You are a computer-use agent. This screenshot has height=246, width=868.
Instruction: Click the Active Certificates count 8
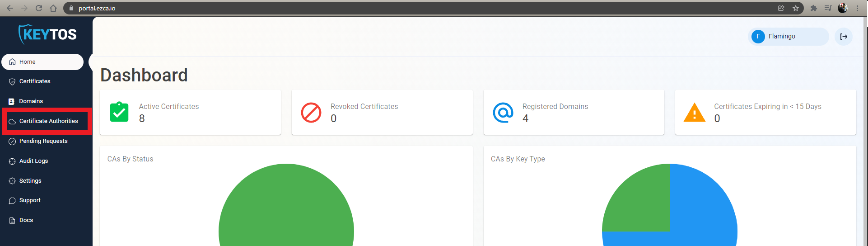(142, 118)
